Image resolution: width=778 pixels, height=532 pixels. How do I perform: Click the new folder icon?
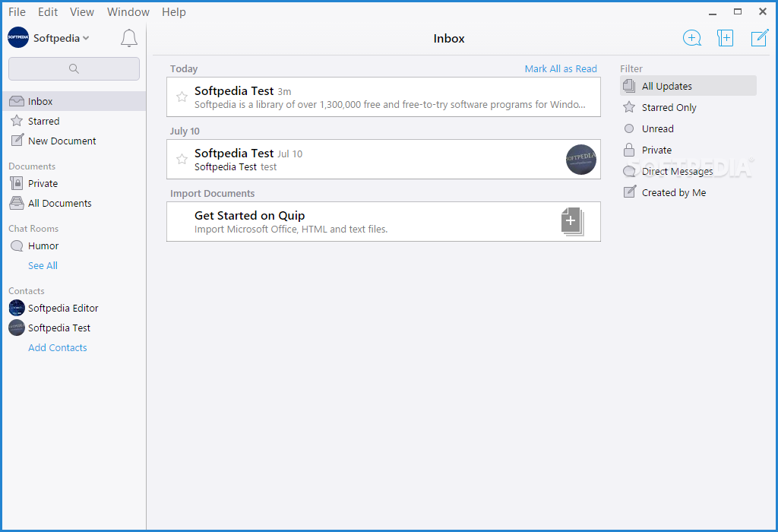point(725,38)
